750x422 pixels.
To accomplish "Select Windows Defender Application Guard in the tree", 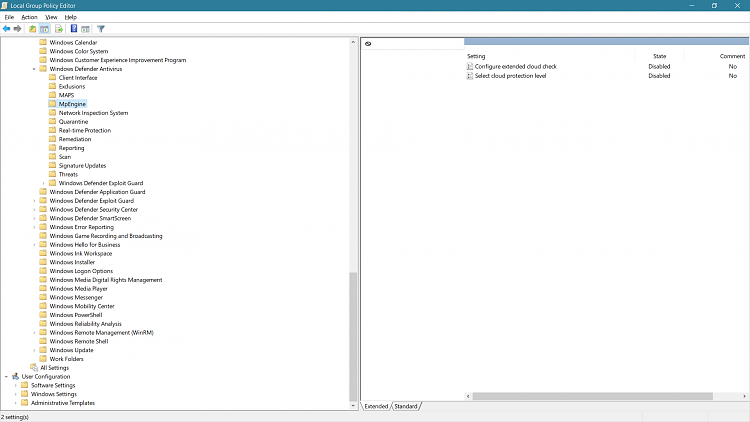I will [97, 192].
